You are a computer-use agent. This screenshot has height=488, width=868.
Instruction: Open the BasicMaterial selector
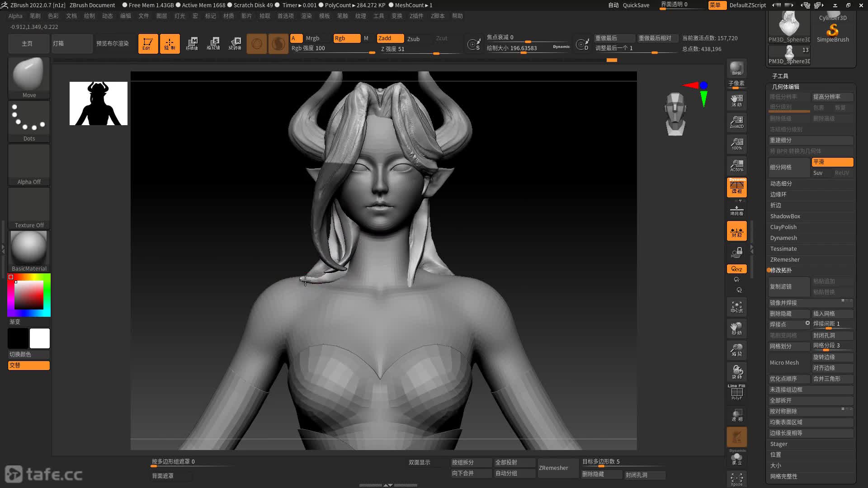(x=29, y=251)
